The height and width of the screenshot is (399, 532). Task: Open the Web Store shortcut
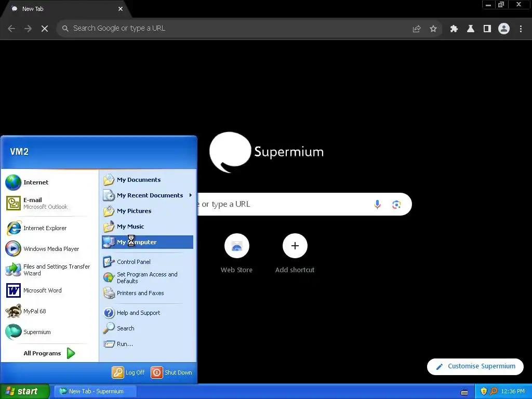(236, 254)
